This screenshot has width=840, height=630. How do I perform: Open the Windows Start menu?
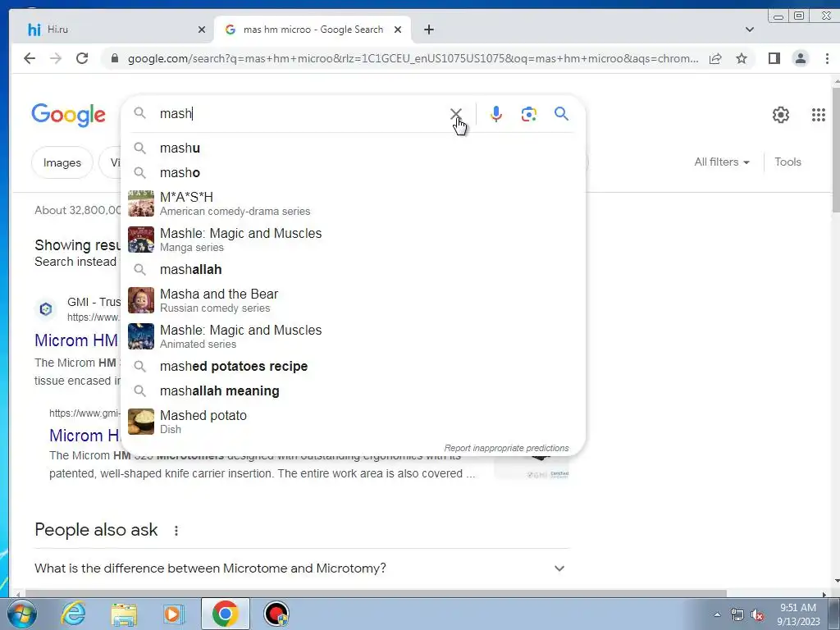click(x=22, y=614)
